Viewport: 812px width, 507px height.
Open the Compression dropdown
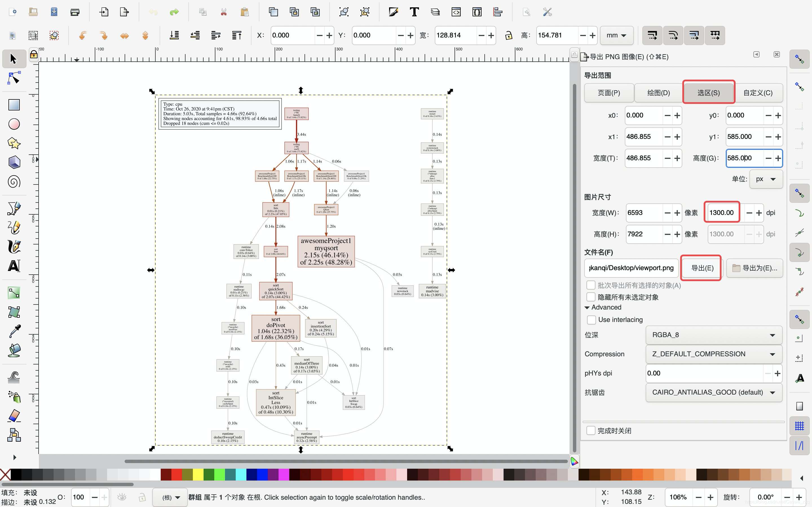713,354
